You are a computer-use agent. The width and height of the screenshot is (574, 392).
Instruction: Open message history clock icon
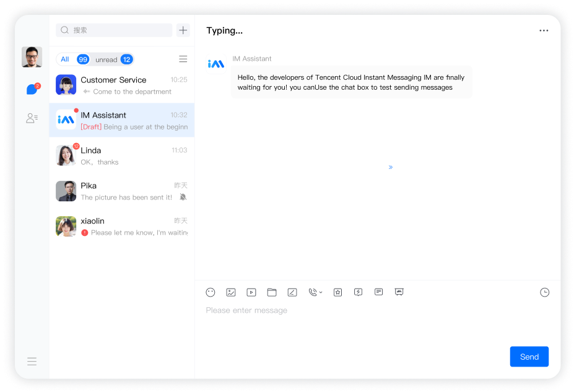(544, 292)
